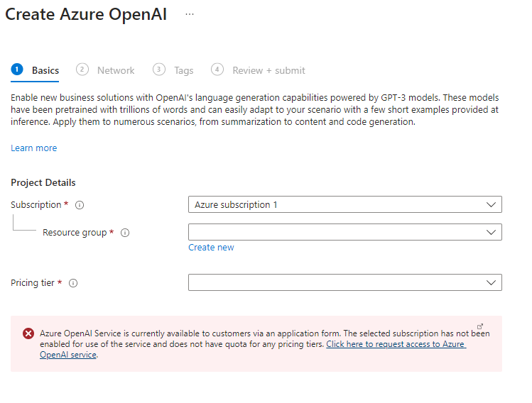Click the step 3 Tags circle icon
Image resolution: width=532 pixels, height=403 pixels.
[x=159, y=70]
